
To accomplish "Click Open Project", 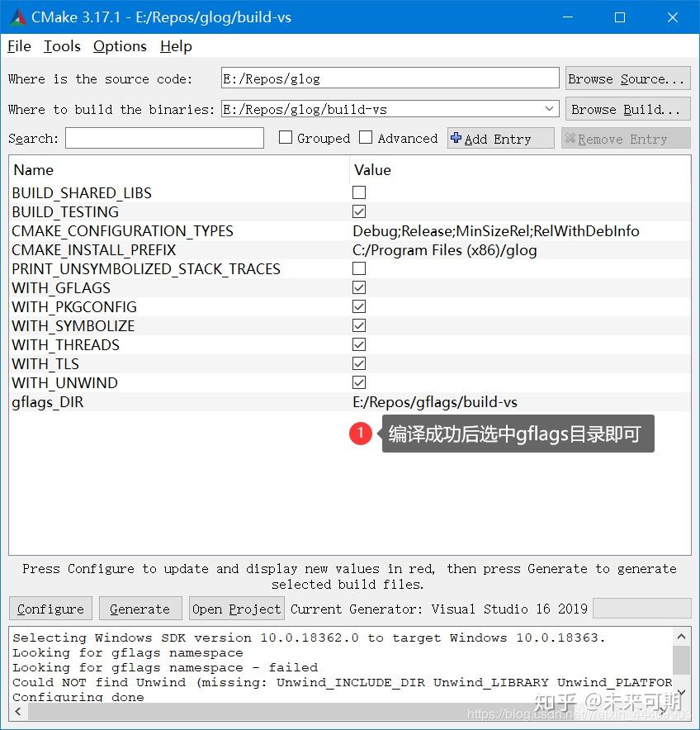I will pyautogui.click(x=236, y=609).
